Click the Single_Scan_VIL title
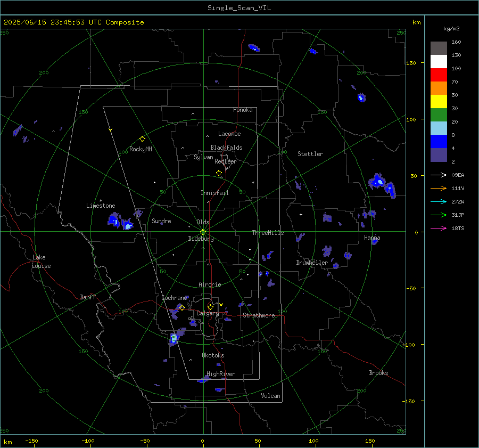This screenshot has height=448, width=479. [x=239, y=8]
